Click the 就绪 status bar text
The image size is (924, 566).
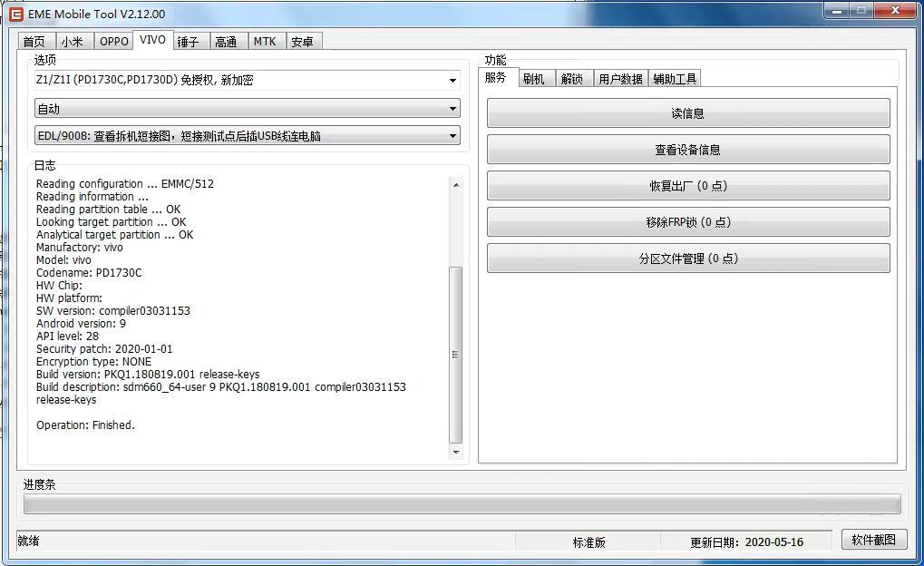click(x=28, y=541)
